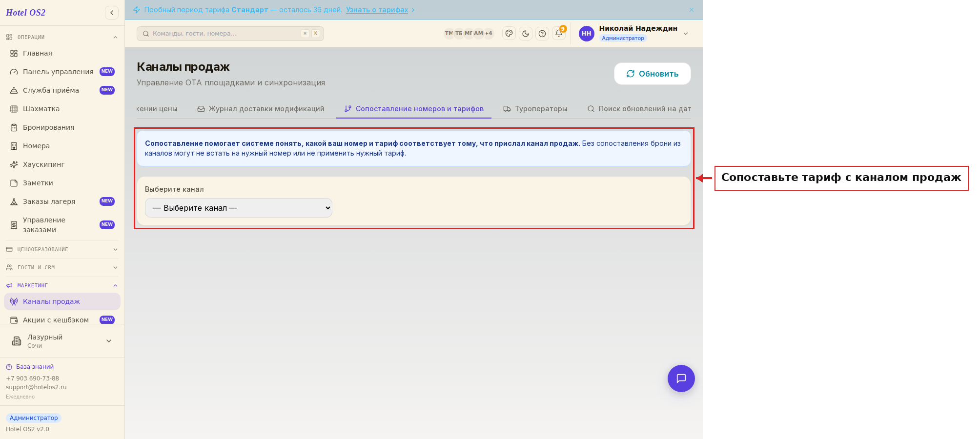The image size is (980, 439).
Task: Click the Служба приёма bell icon
Action: coord(14,90)
